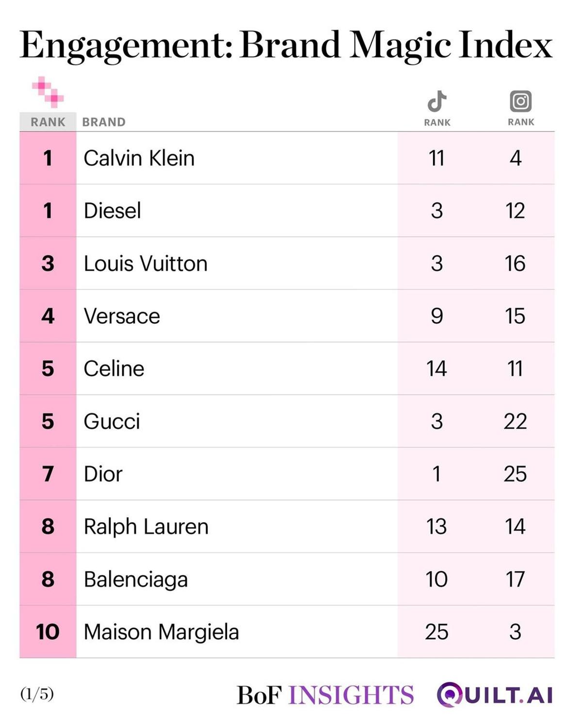Select the Calvin Klein row

(x=287, y=158)
